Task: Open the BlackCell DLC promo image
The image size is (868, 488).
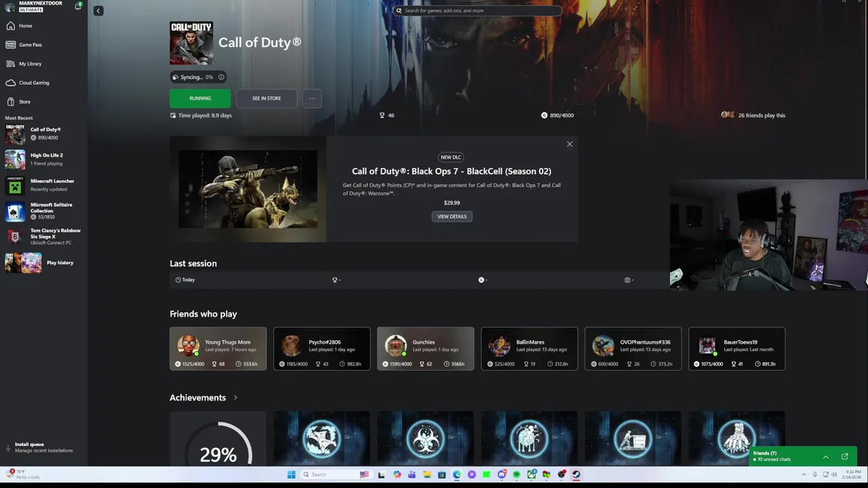Action: [x=248, y=189]
